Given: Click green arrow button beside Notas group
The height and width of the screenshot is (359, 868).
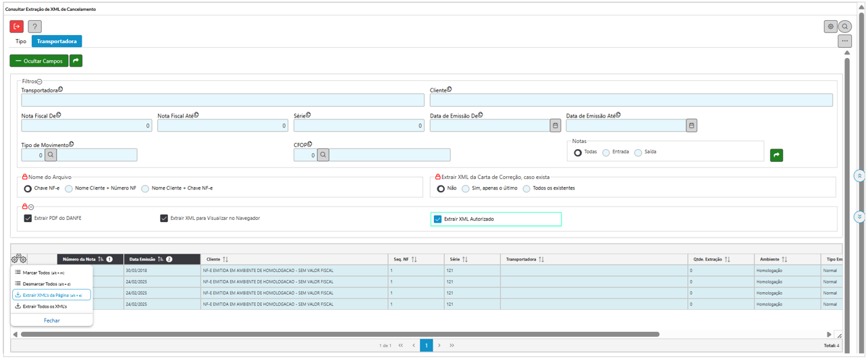Looking at the screenshot, I should (777, 155).
